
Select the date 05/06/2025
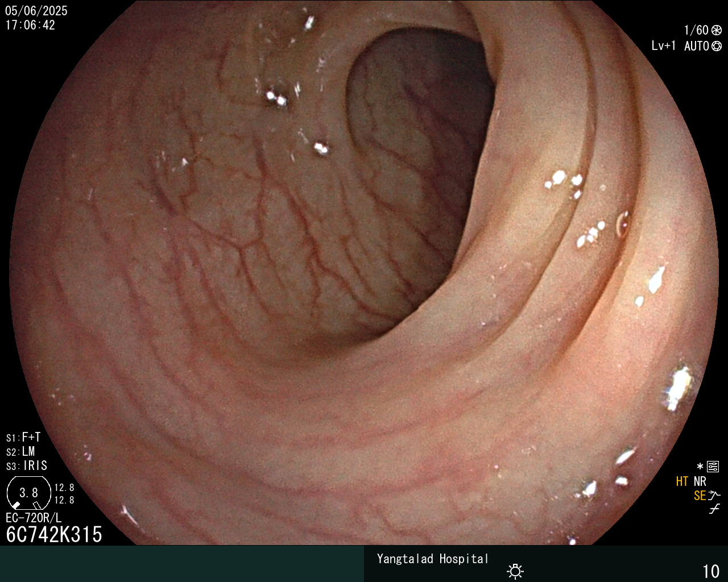[x=36, y=11]
